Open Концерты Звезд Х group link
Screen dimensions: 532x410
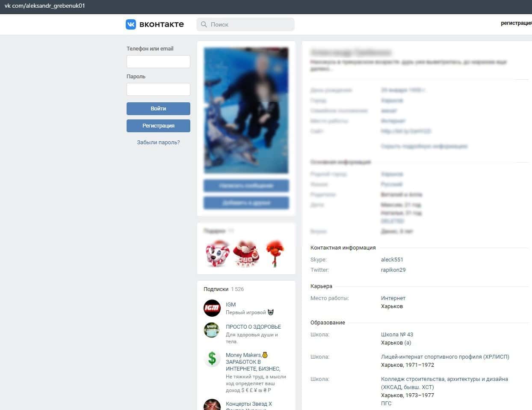point(249,404)
